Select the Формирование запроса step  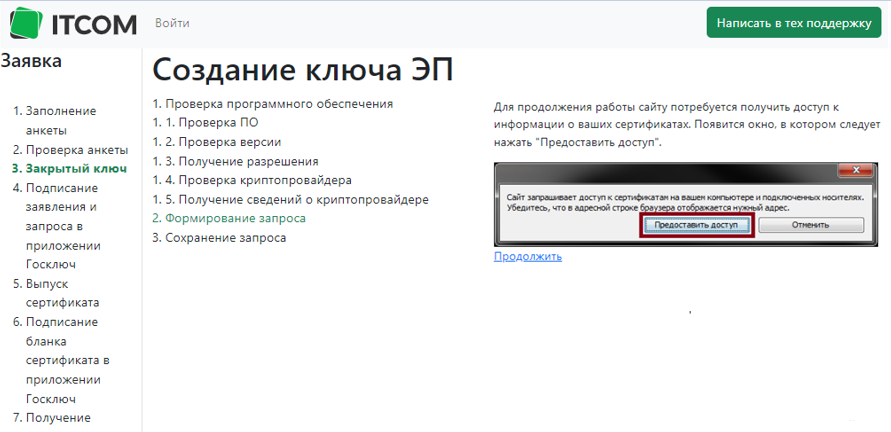pos(235,218)
